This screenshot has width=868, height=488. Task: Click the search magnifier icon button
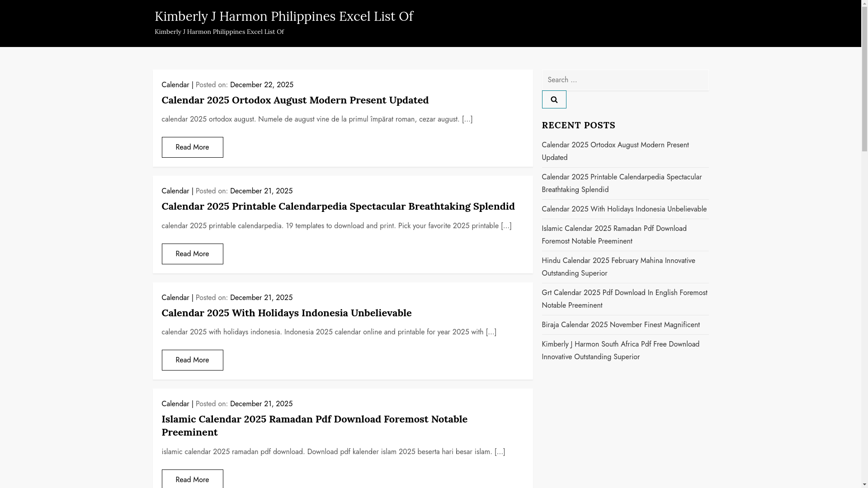coord(554,99)
